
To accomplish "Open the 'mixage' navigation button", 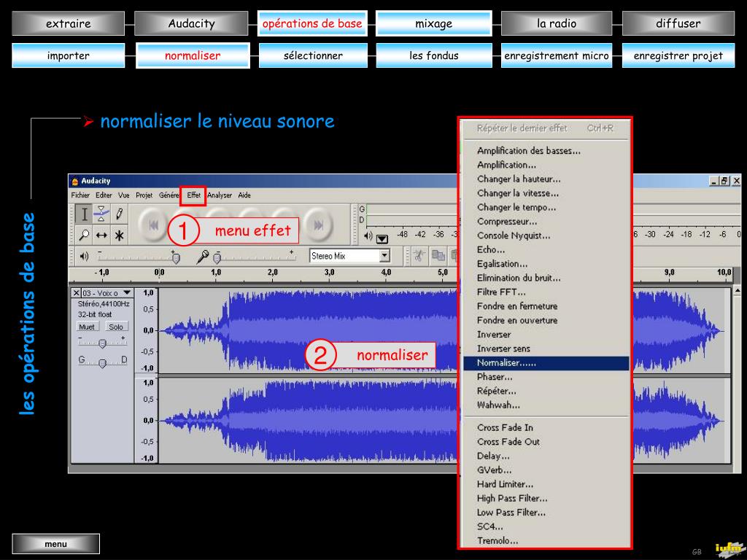I will (433, 23).
